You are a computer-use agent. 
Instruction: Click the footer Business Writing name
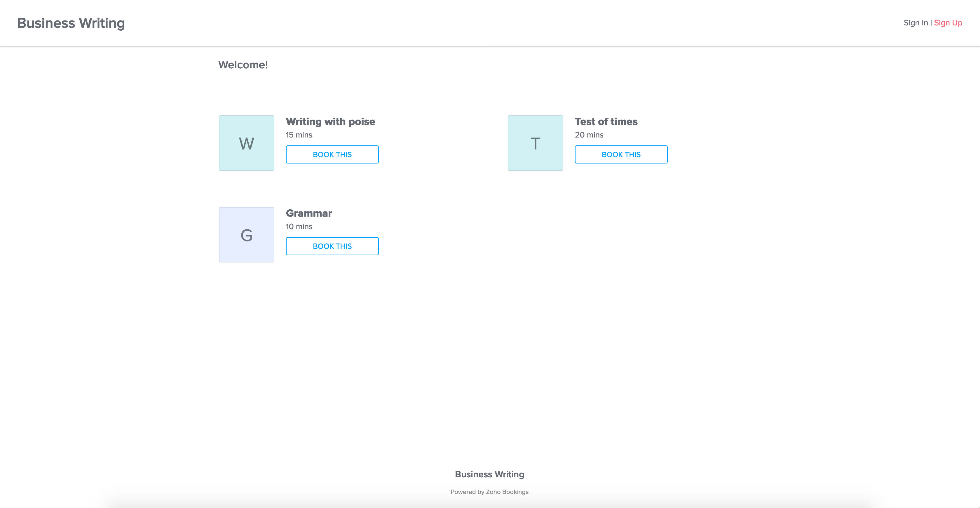point(489,474)
